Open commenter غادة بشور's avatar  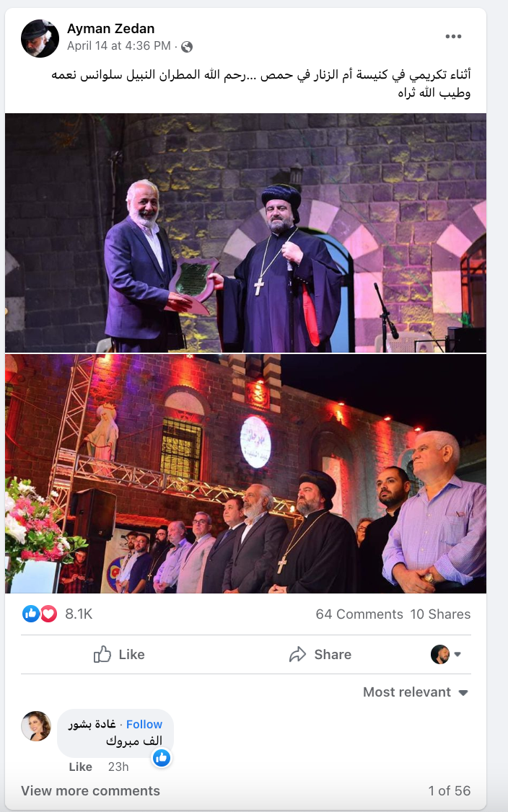point(36,726)
